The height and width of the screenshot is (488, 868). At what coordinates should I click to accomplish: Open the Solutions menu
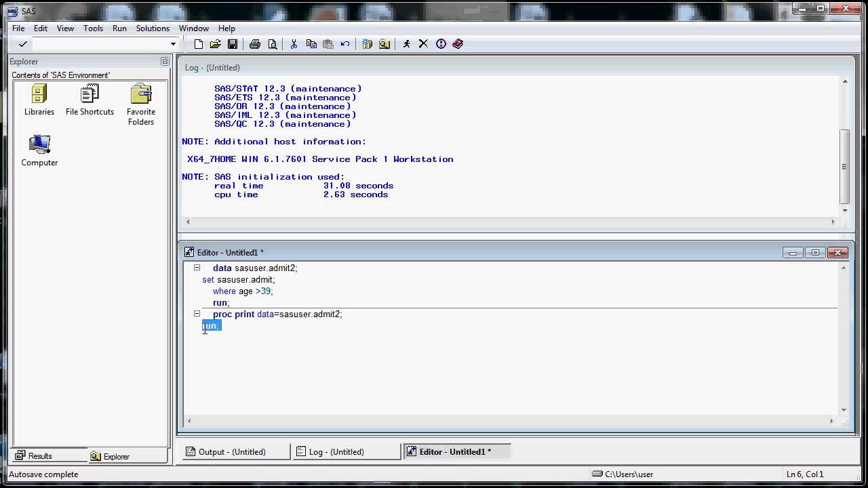pos(153,28)
